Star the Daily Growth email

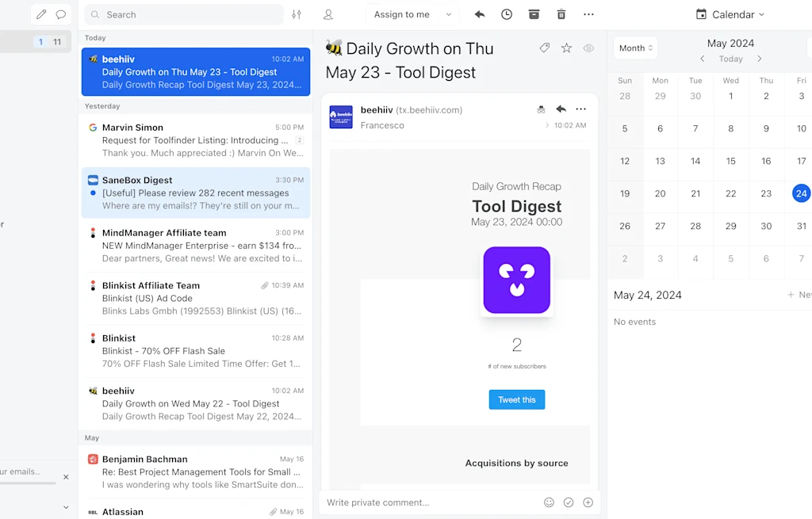pyautogui.click(x=566, y=48)
